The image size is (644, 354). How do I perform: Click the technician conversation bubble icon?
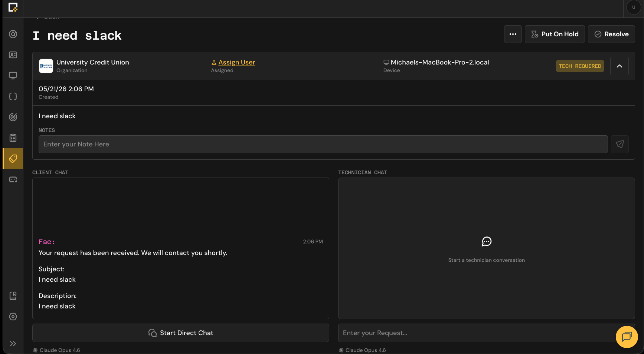tap(487, 242)
